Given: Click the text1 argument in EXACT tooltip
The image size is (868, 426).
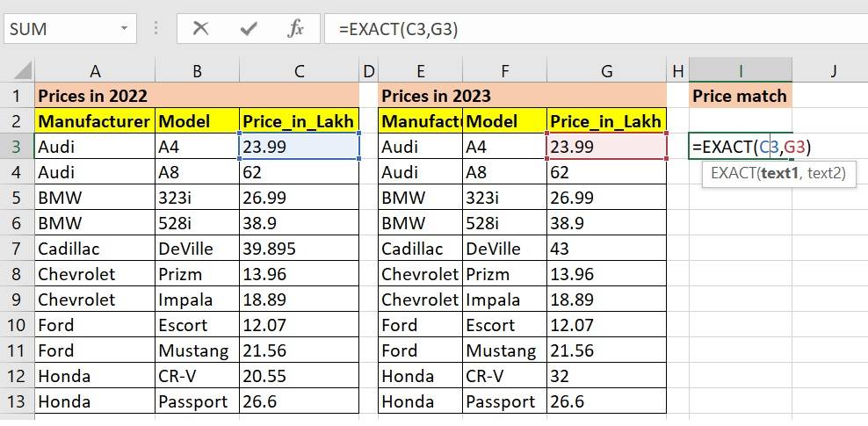Looking at the screenshot, I should click(781, 173).
